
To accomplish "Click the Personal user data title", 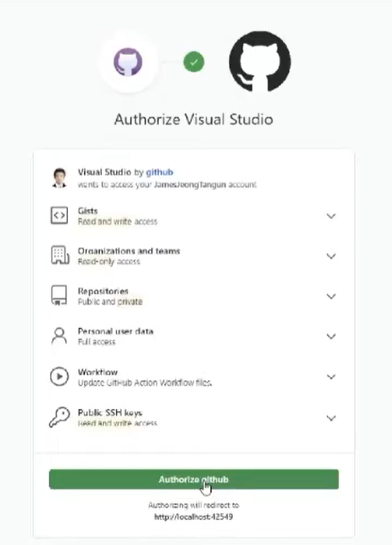I will tap(116, 331).
